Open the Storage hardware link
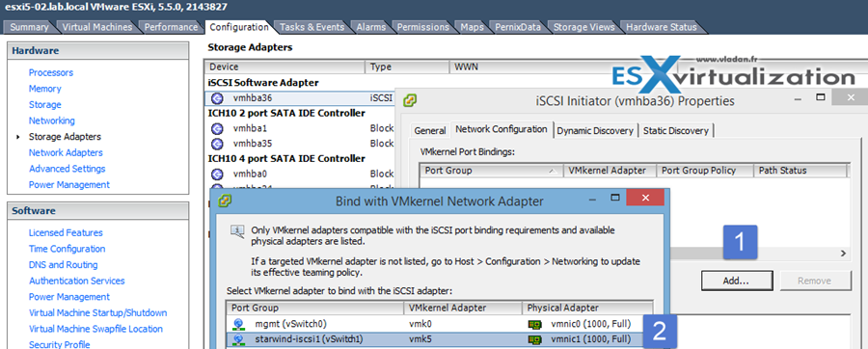 (x=44, y=104)
